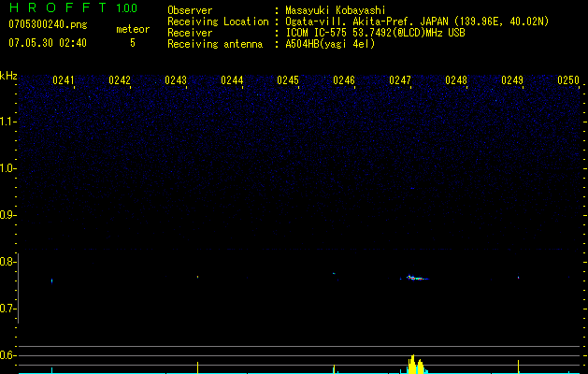
Task: Click the small meteor echo before 0241
Action: [x=51, y=280]
